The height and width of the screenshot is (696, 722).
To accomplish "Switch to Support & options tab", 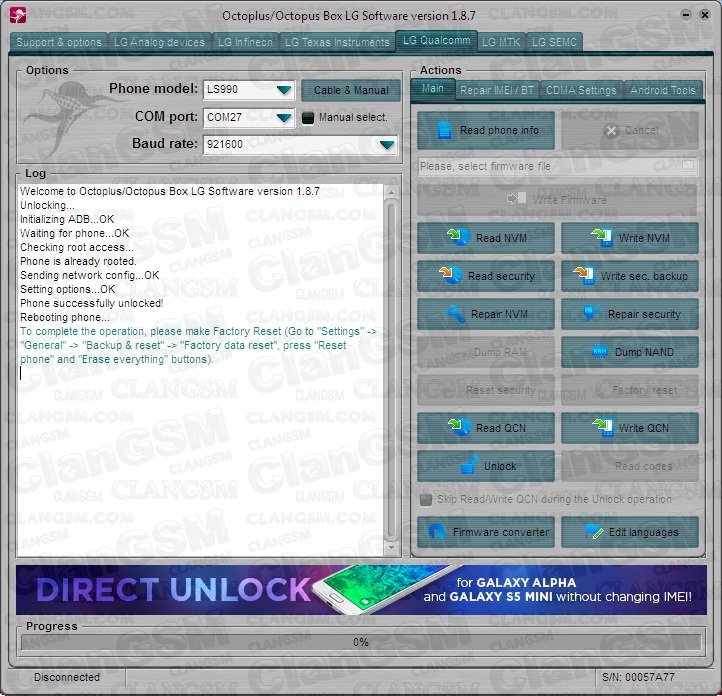I will (58, 42).
